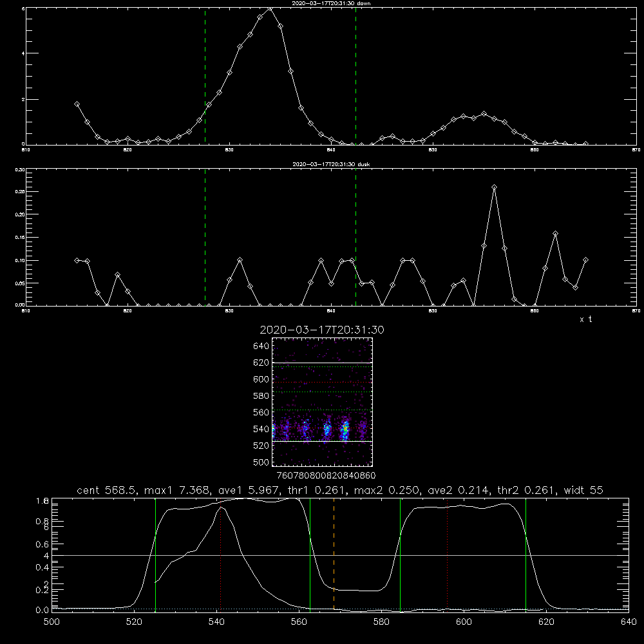The height and width of the screenshot is (644, 644).
Task: Click the left green dashed line in dusk plot
Action: [x=205, y=237]
